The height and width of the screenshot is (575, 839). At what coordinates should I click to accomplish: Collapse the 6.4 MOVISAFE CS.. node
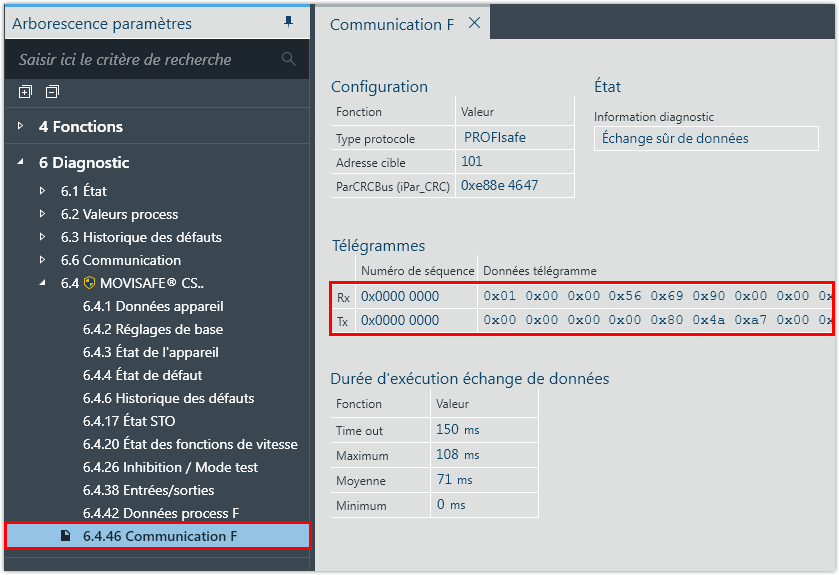click(x=42, y=283)
